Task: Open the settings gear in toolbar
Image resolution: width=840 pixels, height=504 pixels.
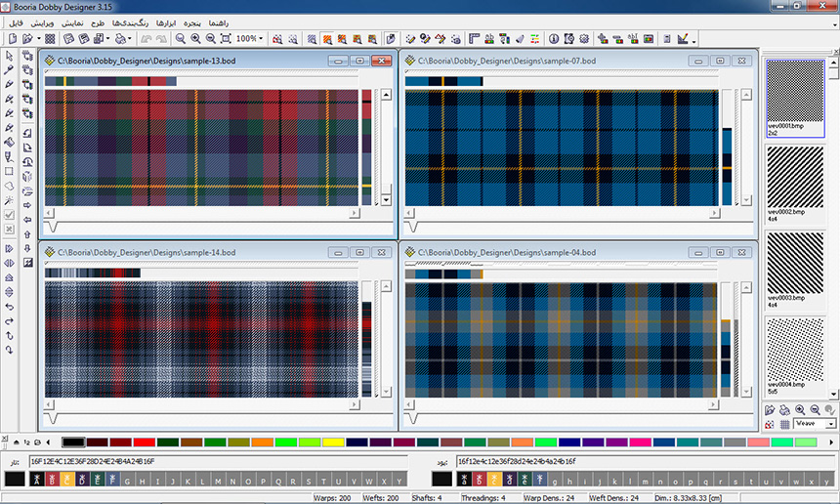Action: coord(584,38)
